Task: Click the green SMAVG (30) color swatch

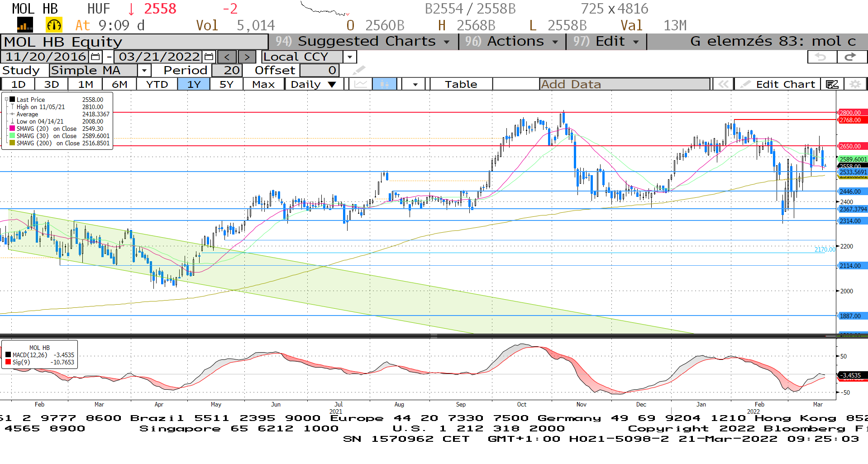Action: (x=13, y=136)
